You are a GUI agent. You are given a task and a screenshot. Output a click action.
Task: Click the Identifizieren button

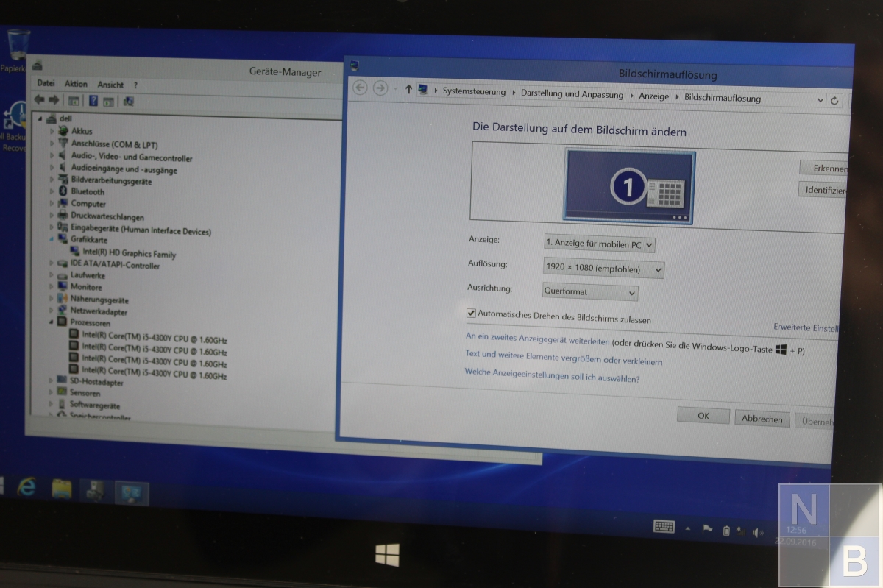pyautogui.click(x=823, y=190)
